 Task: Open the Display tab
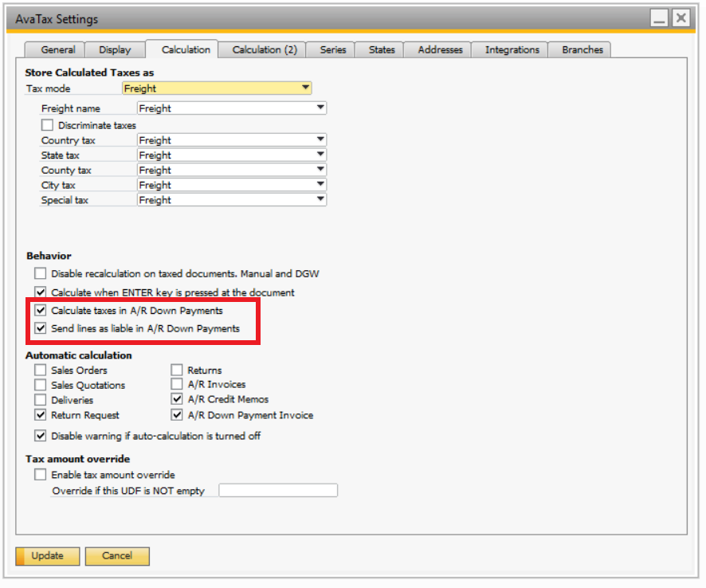[x=115, y=50]
